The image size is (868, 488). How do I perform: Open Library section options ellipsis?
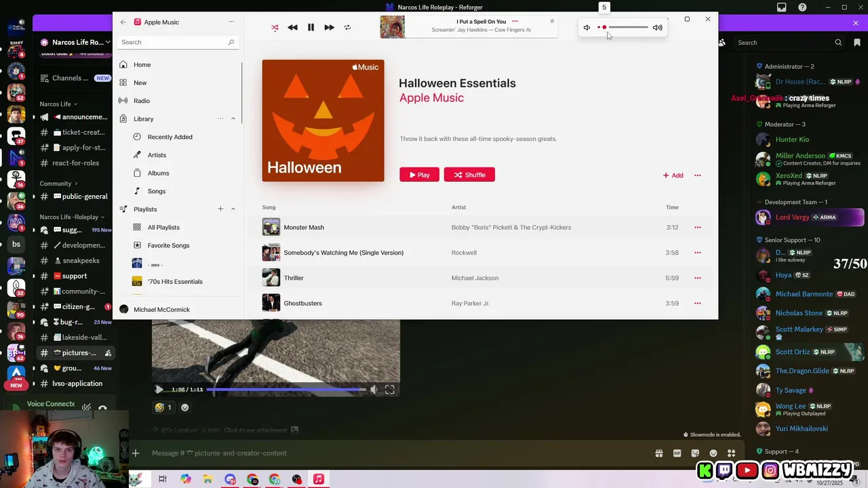pyautogui.click(x=220, y=119)
